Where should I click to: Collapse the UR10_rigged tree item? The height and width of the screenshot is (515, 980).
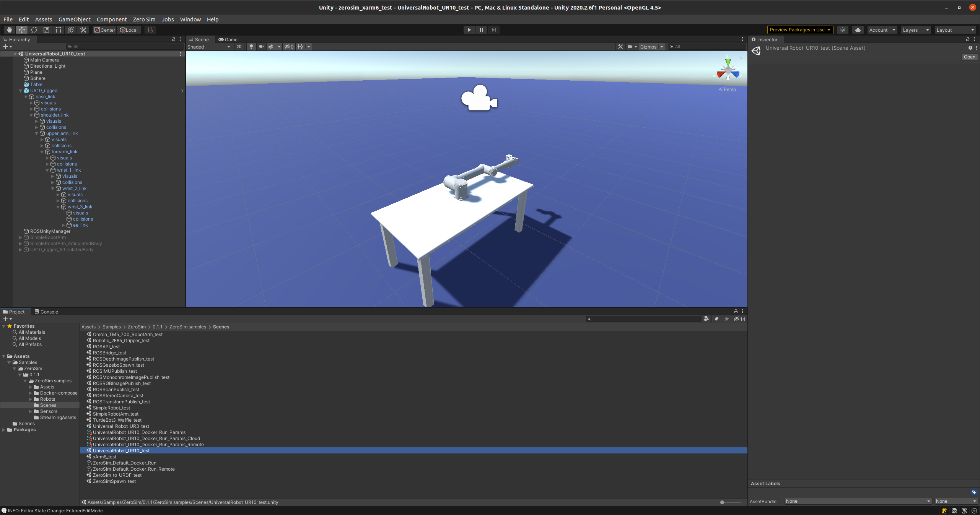click(x=21, y=91)
